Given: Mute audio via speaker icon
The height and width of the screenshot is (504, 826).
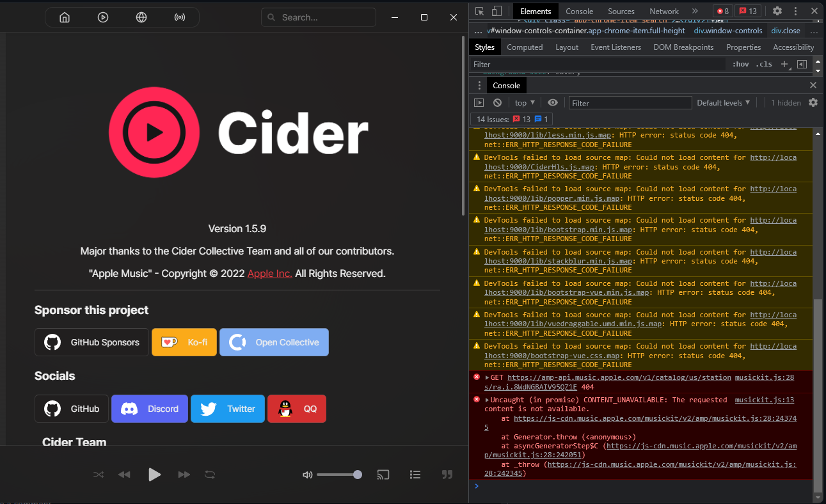Looking at the screenshot, I should pyautogui.click(x=308, y=475).
